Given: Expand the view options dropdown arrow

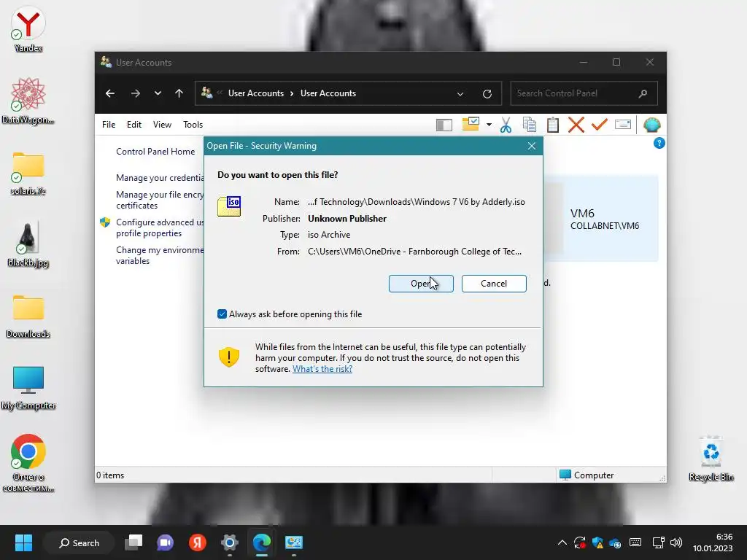Looking at the screenshot, I should click(x=489, y=125).
